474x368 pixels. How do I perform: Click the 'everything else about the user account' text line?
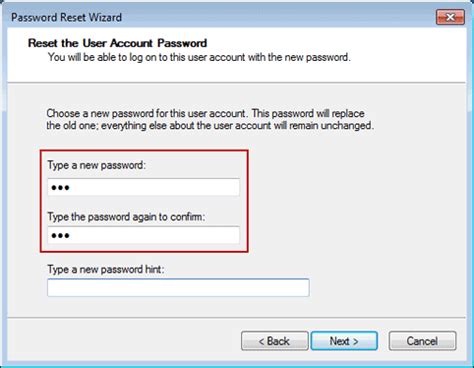pos(210,126)
